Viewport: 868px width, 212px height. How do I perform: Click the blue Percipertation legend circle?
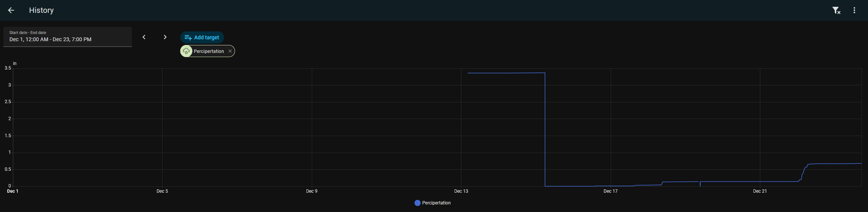[418, 203]
